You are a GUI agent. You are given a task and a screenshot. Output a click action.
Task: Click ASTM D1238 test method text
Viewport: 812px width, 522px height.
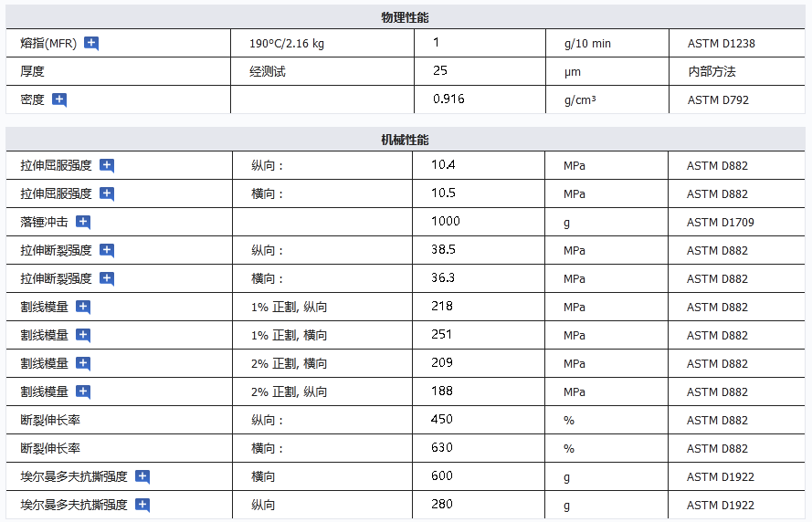click(x=721, y=43)
